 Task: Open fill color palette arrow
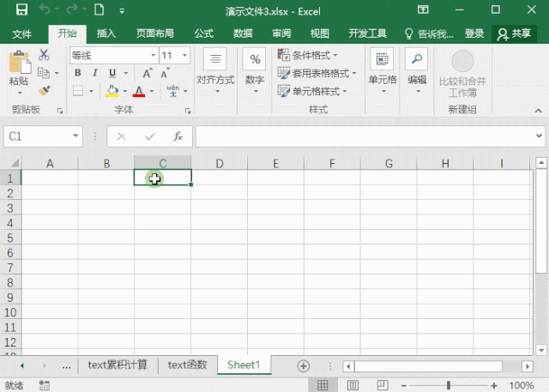pyautogui.click(x=125, y=91)
